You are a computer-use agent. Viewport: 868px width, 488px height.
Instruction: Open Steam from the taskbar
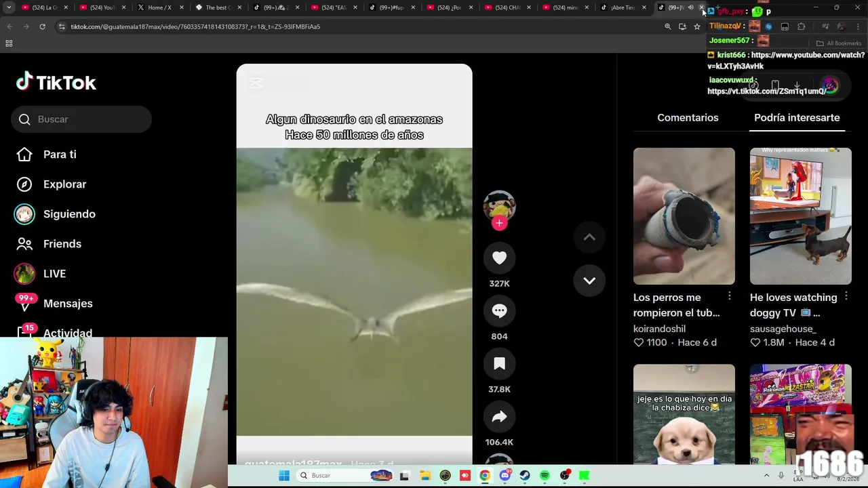coord(525,476)
